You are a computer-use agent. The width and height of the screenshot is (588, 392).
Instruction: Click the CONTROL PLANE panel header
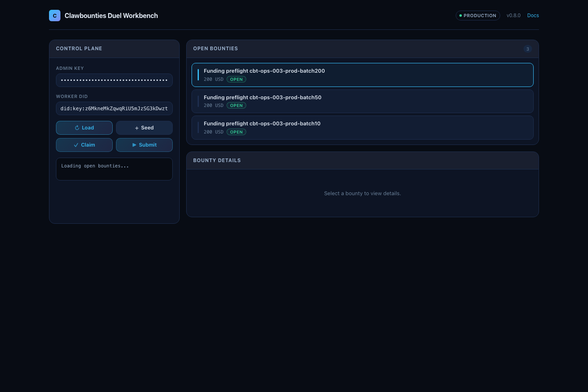(79, 49)
